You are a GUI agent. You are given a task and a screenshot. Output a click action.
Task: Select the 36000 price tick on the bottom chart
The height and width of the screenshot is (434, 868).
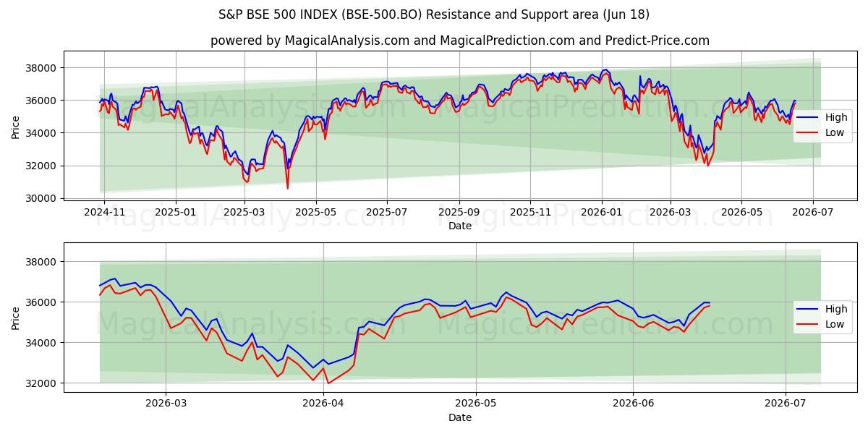(42, 302)
